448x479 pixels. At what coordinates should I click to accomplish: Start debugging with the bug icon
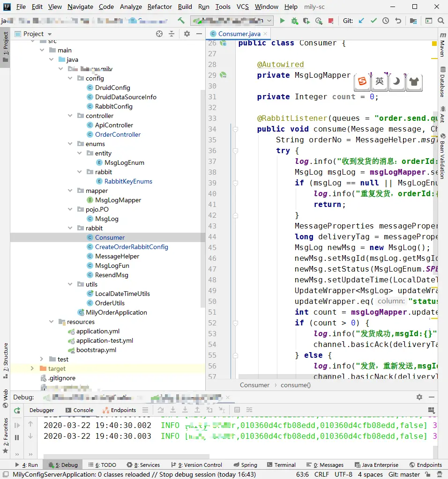click(x=294, y=21)
